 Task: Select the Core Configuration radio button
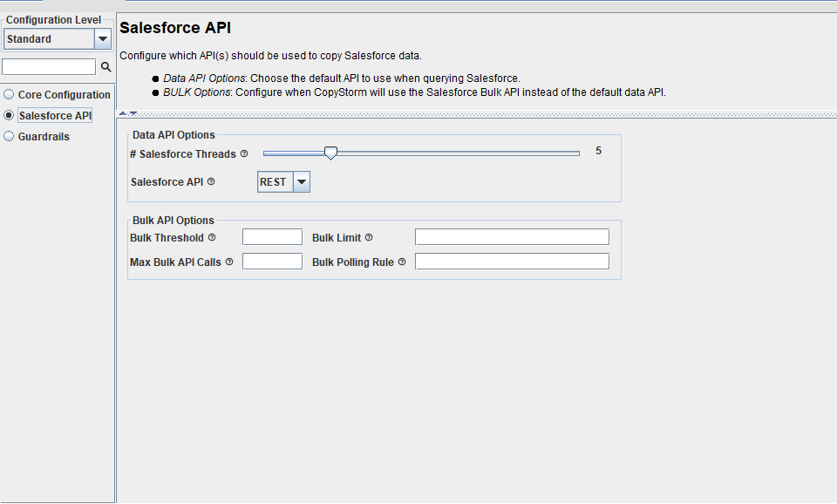pyautogui.click(x=9, y=94)
